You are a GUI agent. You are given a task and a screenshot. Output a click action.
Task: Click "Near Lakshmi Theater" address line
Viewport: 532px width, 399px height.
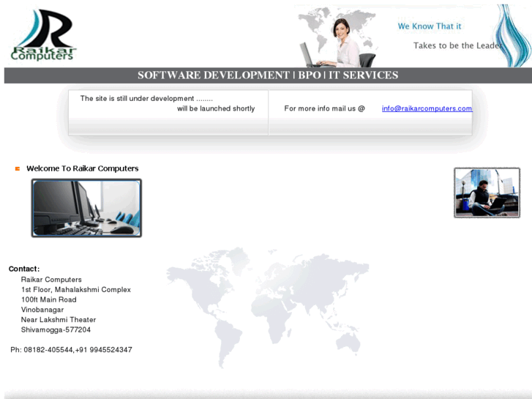[59, 319]
